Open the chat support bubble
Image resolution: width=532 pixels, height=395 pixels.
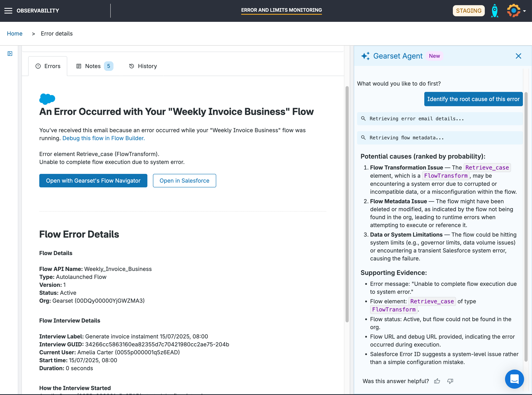point(514,379)
